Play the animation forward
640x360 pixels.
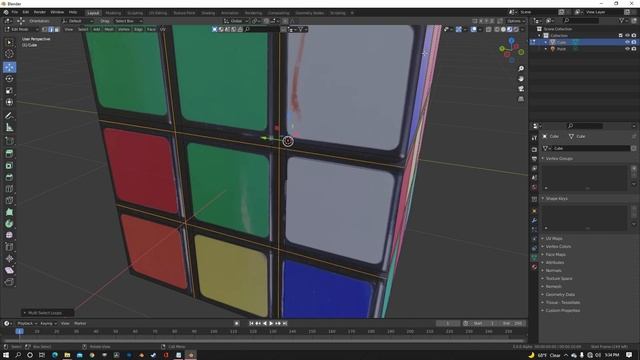click(x=271, y=323)
